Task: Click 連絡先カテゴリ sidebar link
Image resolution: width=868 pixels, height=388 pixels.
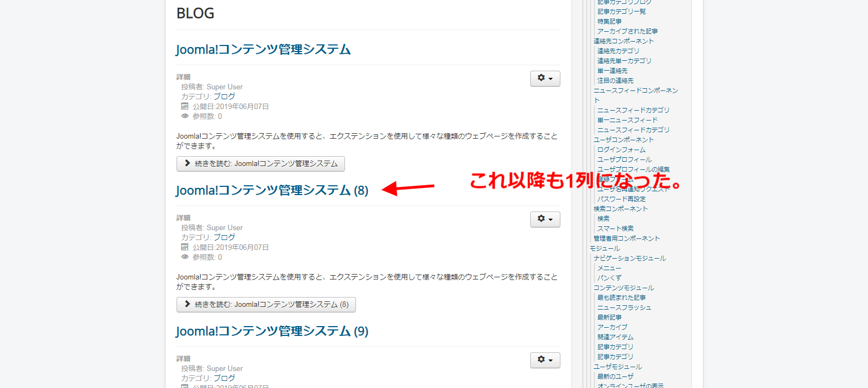Action: pos(618,51)
